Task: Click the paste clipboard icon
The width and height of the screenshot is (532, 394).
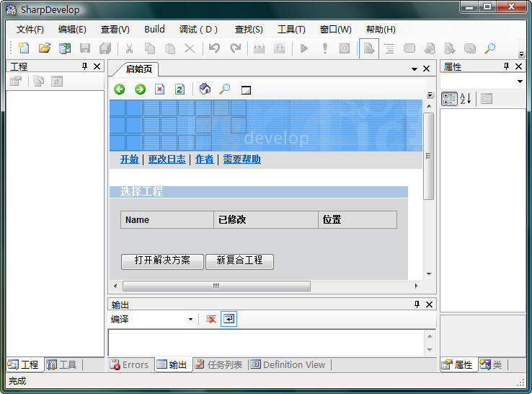Action: coord(169,48)
